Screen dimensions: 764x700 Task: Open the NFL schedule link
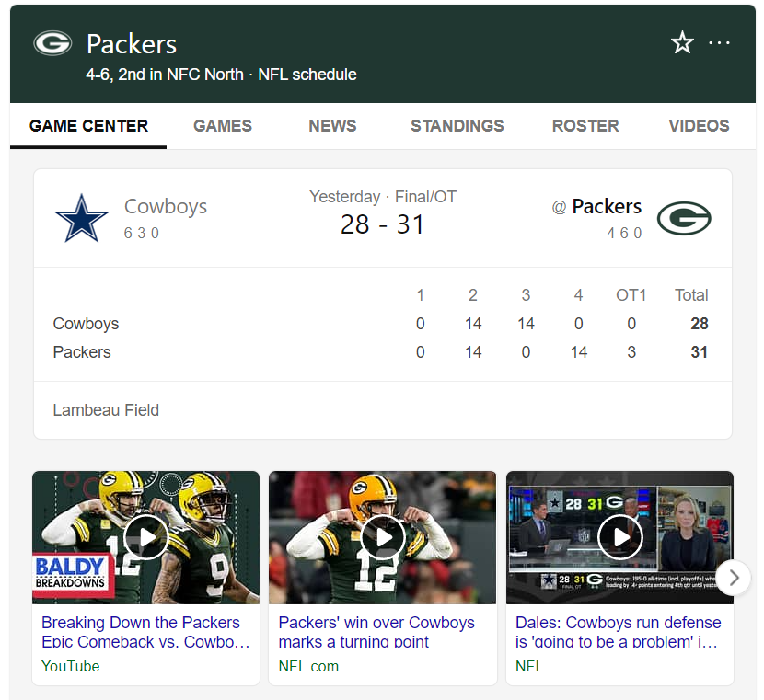pyautogui.click(x=307, y=75)
